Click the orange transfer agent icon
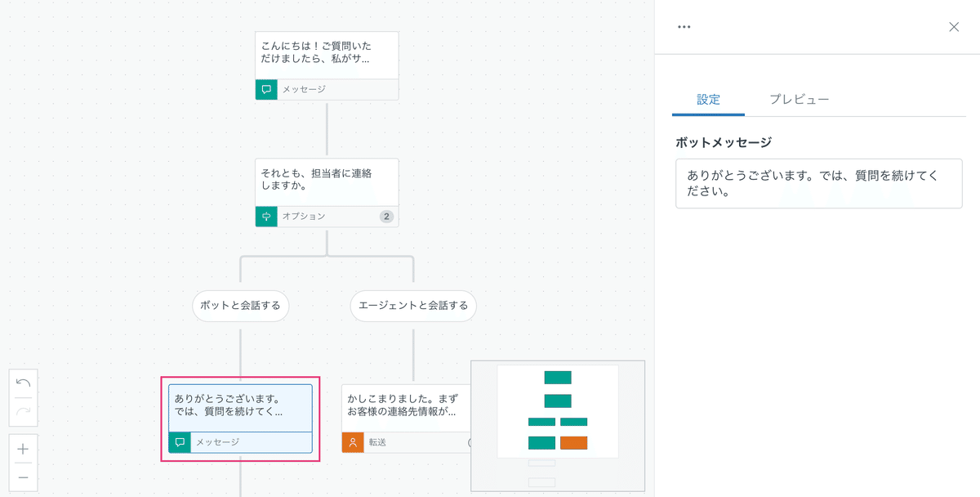 (x=353, y=442)
